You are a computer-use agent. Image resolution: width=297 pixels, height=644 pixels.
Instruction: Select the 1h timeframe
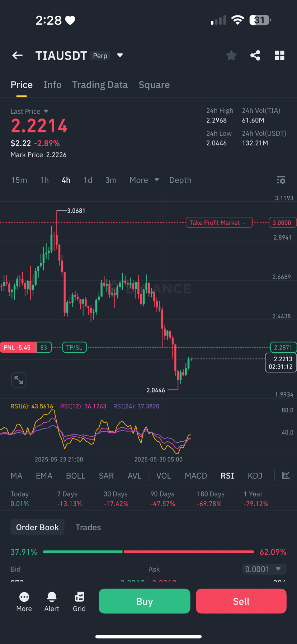click(x=44, y=180)
